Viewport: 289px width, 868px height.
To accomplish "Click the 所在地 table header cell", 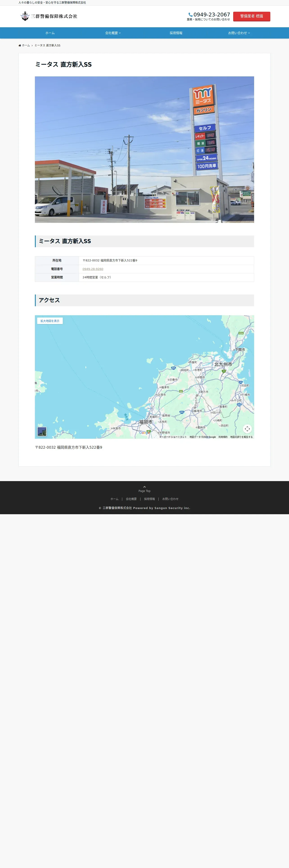I will [x=57, y=260].
